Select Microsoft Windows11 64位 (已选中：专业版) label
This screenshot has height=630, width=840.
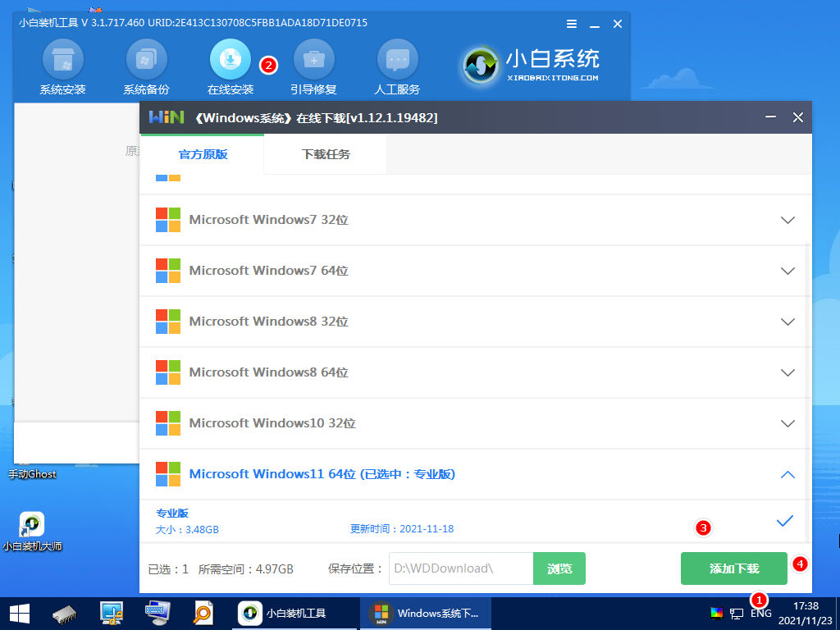click(322, 474)
